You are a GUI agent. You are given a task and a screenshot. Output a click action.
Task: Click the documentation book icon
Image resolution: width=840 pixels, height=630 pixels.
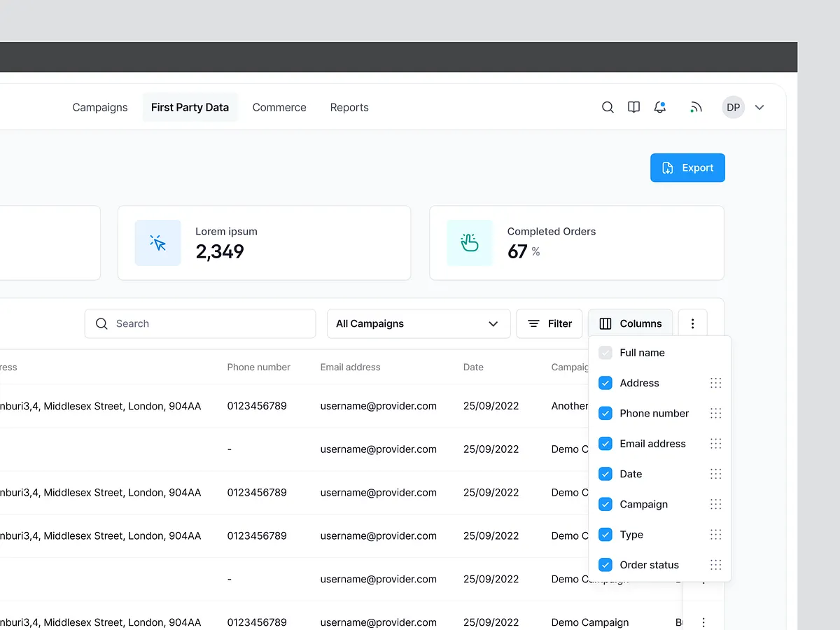pos(633,107)
